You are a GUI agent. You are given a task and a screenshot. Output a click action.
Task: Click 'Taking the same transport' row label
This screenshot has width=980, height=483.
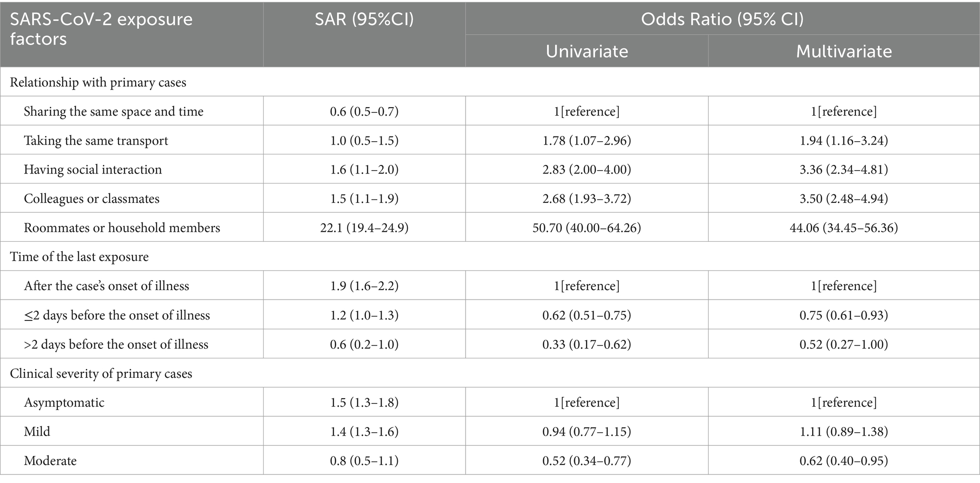(x=96, y=140)
